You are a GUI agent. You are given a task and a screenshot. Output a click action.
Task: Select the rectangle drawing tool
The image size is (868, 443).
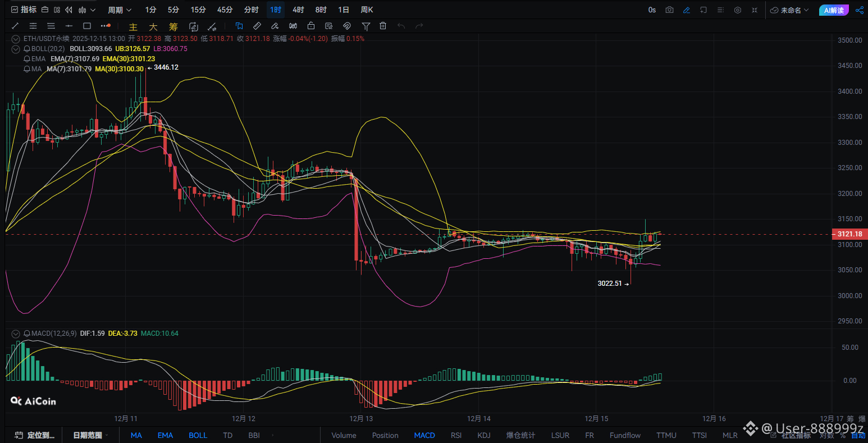(x=87, y=26)
